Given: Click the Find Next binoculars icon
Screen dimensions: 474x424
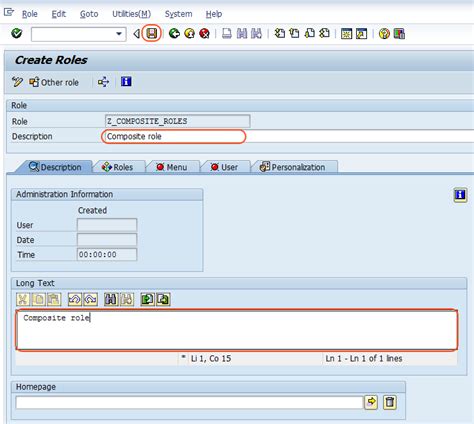Looking at the screenshot, I should coord(256,33).
